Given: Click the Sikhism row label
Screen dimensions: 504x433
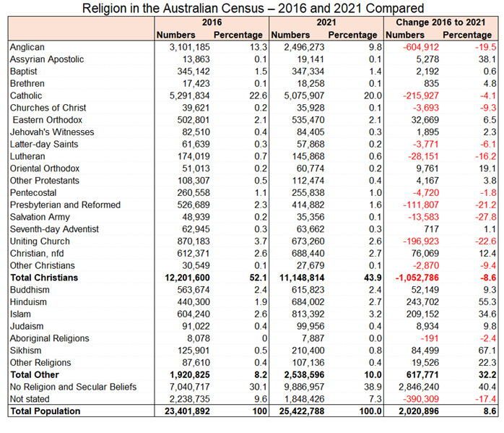Looking at the screenshot, I should pos(27,351).
